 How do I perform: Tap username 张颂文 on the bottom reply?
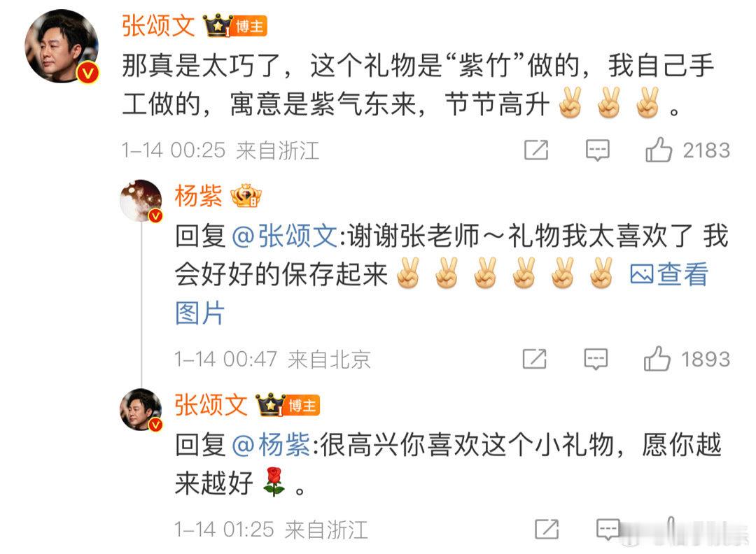[x=211, y=404]
